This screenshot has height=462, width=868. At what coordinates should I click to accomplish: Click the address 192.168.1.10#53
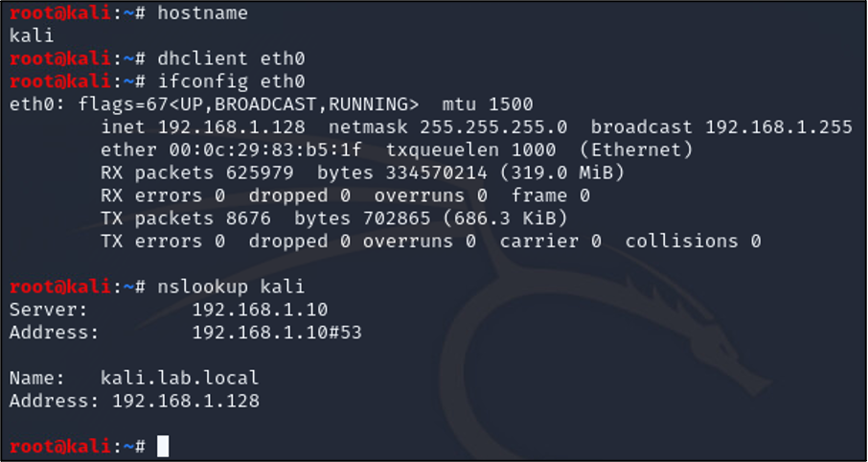pos(277,333)
